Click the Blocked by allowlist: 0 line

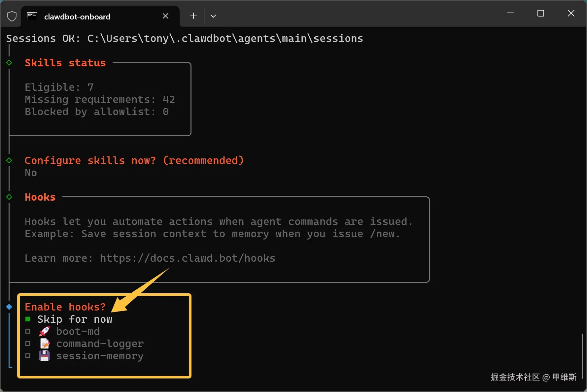coord(97,112)
